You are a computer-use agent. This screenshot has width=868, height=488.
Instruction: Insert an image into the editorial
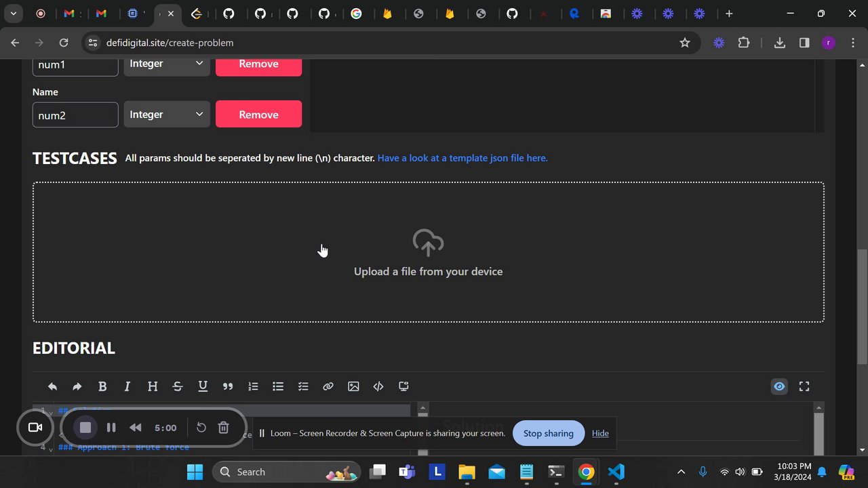[x=353, y=386]
